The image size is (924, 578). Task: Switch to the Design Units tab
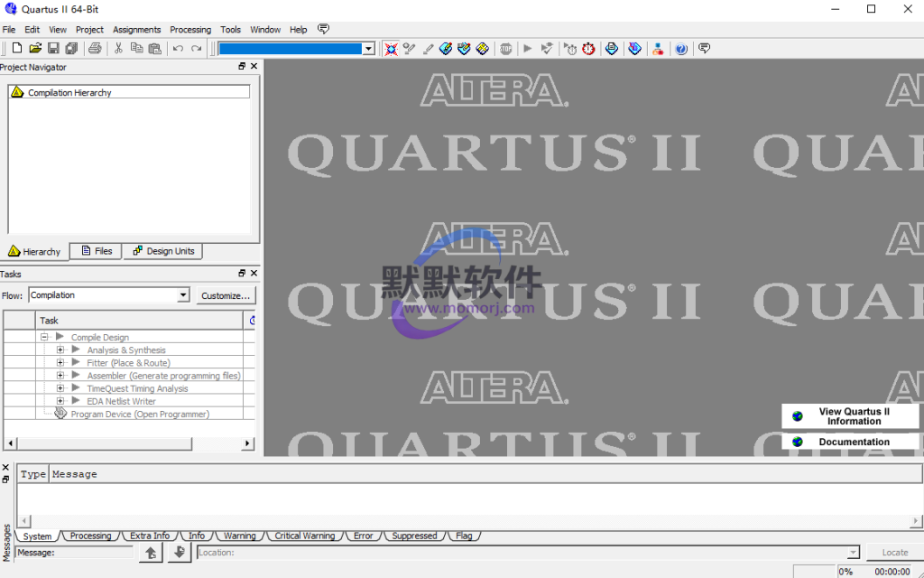(x=163, y=251)
